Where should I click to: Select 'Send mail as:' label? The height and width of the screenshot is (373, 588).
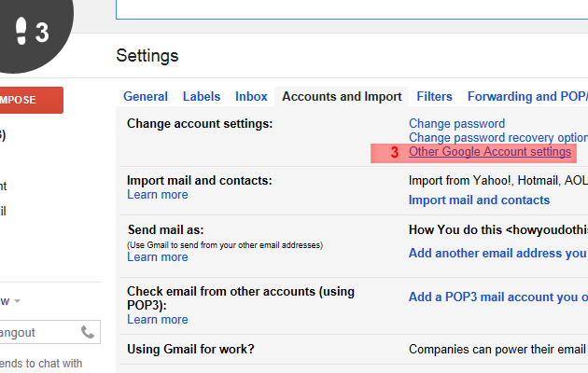(x=165, y=229)
